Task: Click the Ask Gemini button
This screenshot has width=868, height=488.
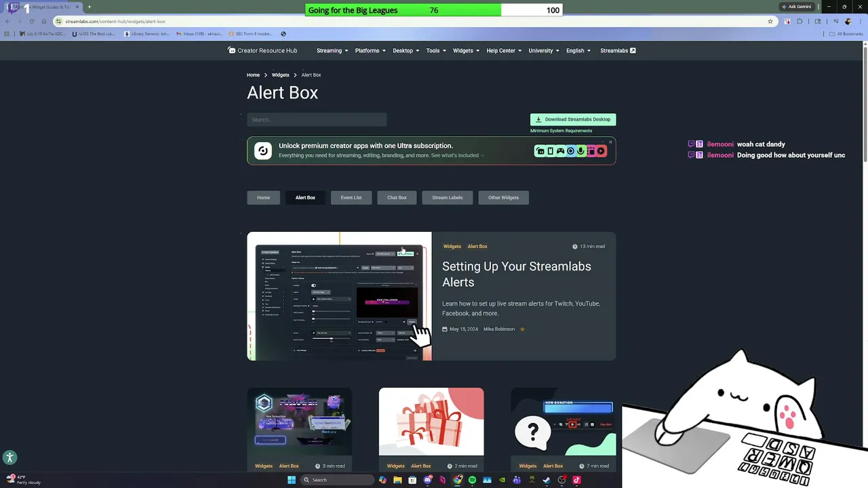Action: pos(797,7)
